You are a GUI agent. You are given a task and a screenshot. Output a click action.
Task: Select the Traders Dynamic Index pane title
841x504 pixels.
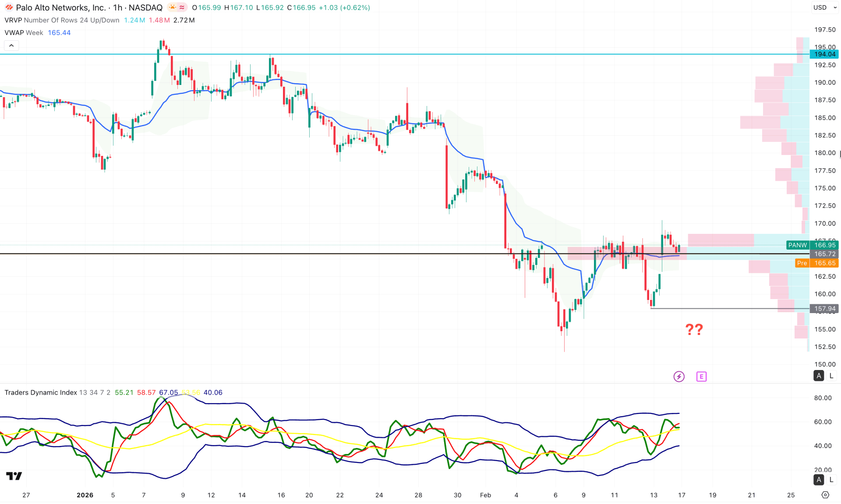coord(40,392)
